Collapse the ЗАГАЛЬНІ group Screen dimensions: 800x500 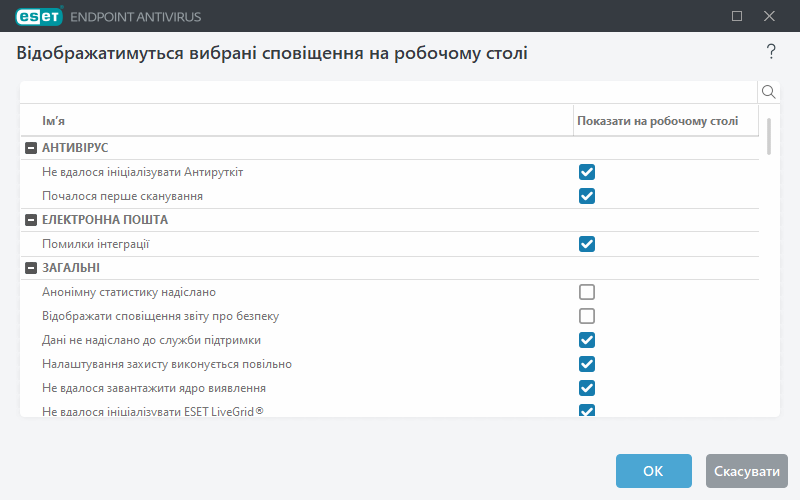(x=31, y=268)
